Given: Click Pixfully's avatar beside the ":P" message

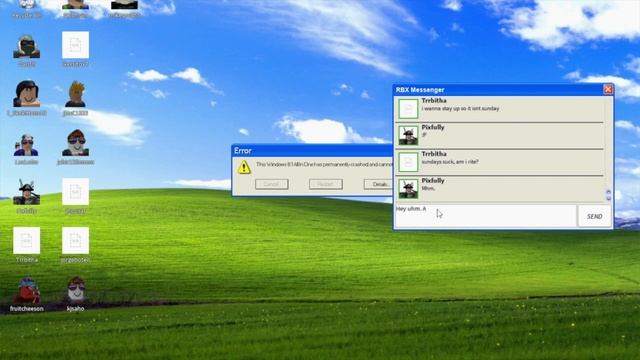Looking at the screenshot, I should pos(408,135).
